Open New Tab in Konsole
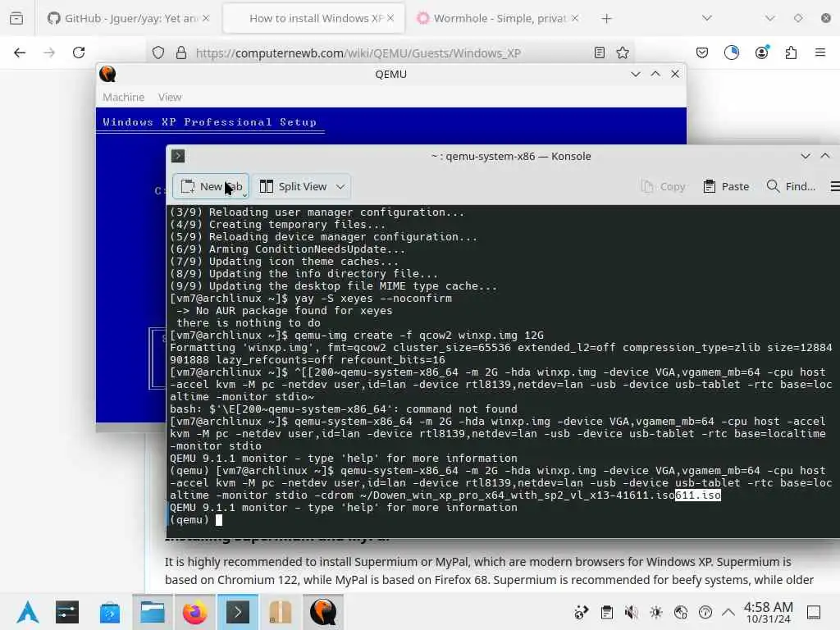 coord(211,186)
